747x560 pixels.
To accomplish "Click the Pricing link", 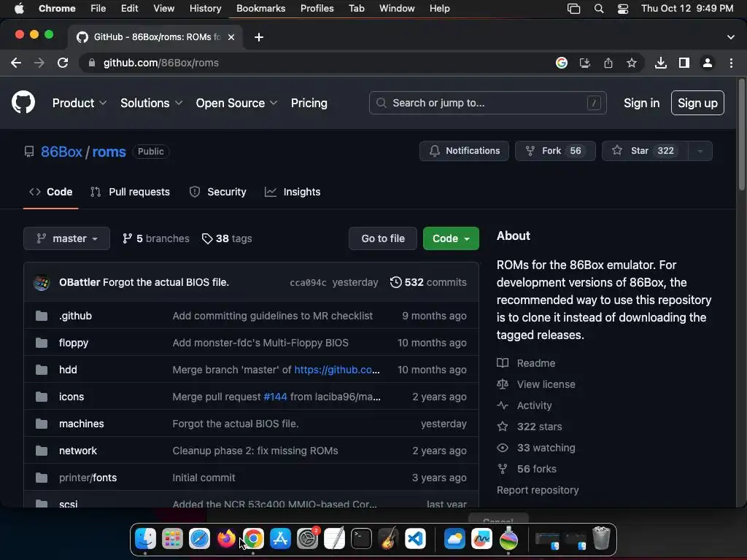I will pos(309,103).
